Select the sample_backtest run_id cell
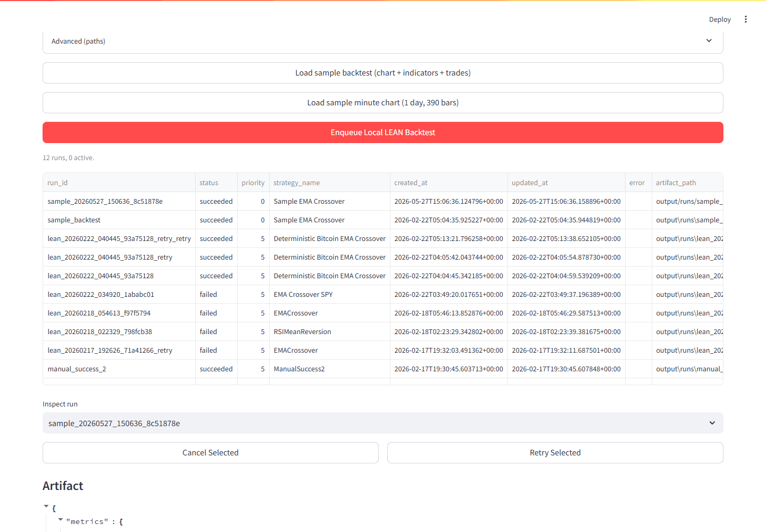This screenshot has height=532, width=766. click(x=119, y=220)
